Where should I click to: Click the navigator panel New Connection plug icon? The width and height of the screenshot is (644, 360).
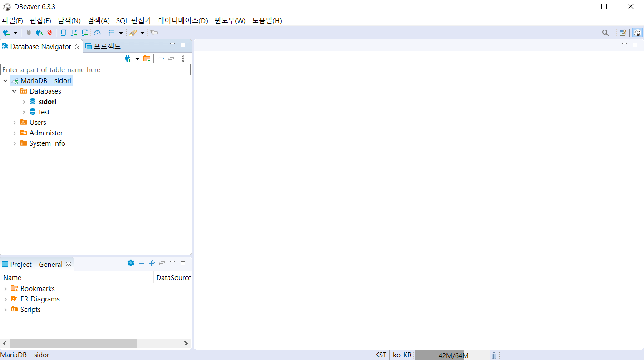pyautogui.click(x=128, y=59)
